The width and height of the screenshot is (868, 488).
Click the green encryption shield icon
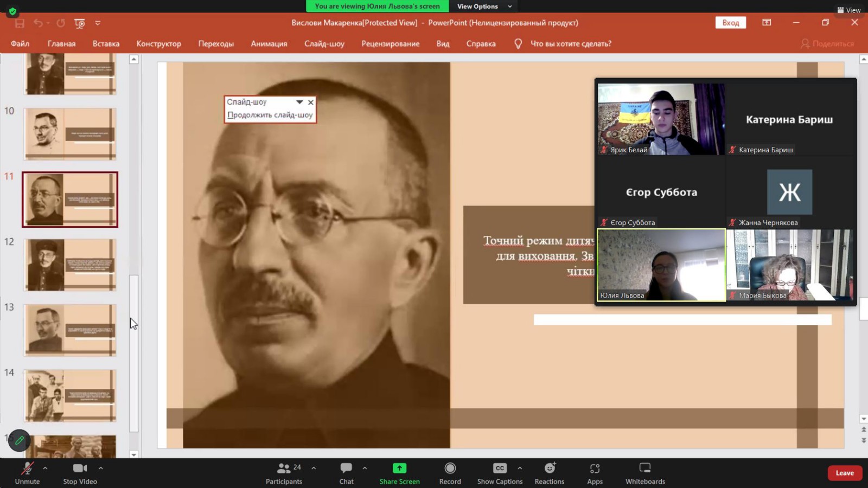pos(12,11)
